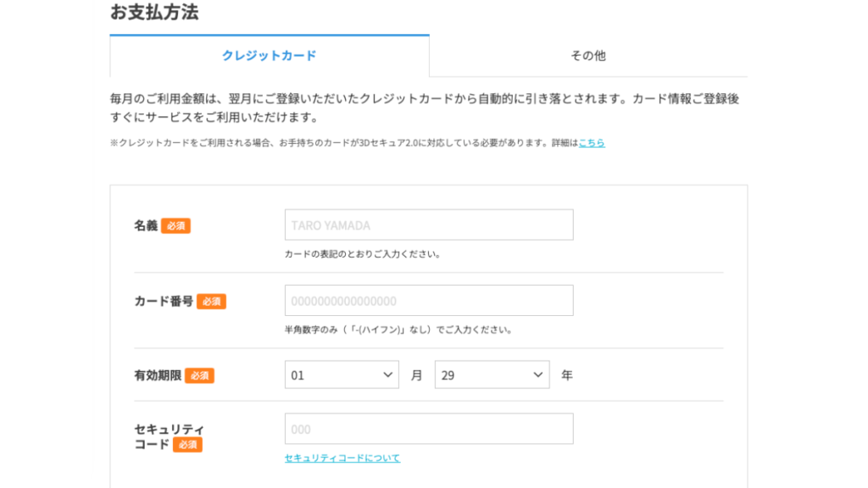Open the expiration year dropdown showing 29

tap(492, 374)
